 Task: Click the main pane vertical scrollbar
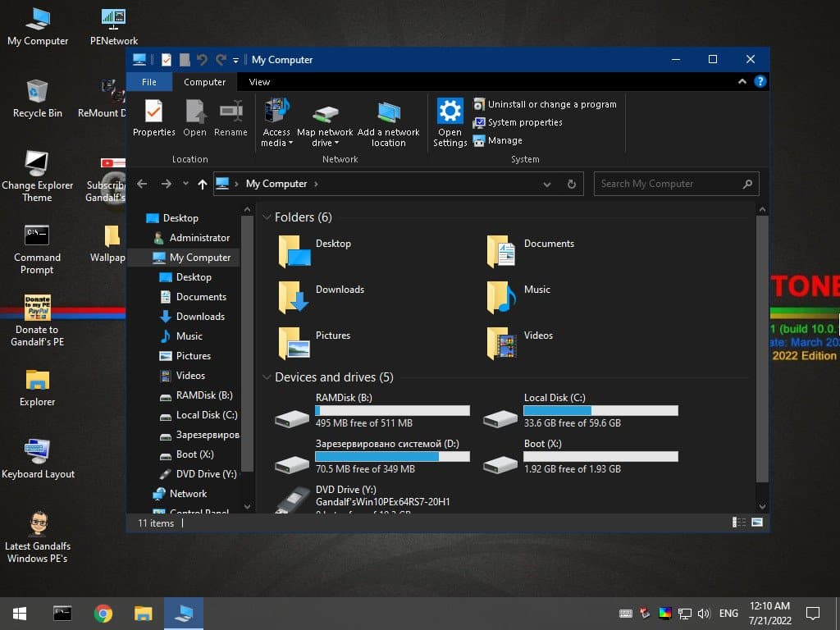pyautogui.click(x=762, y=348)
